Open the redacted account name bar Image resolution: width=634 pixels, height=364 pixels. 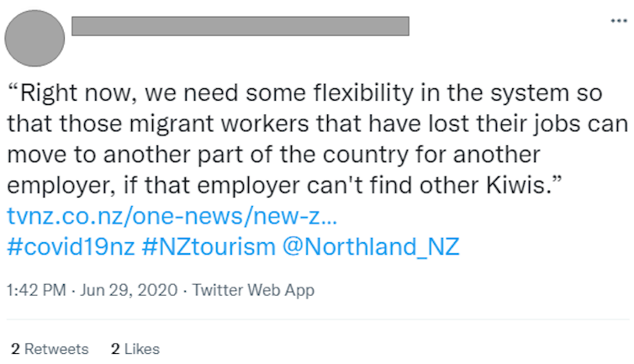coord(240,26)
